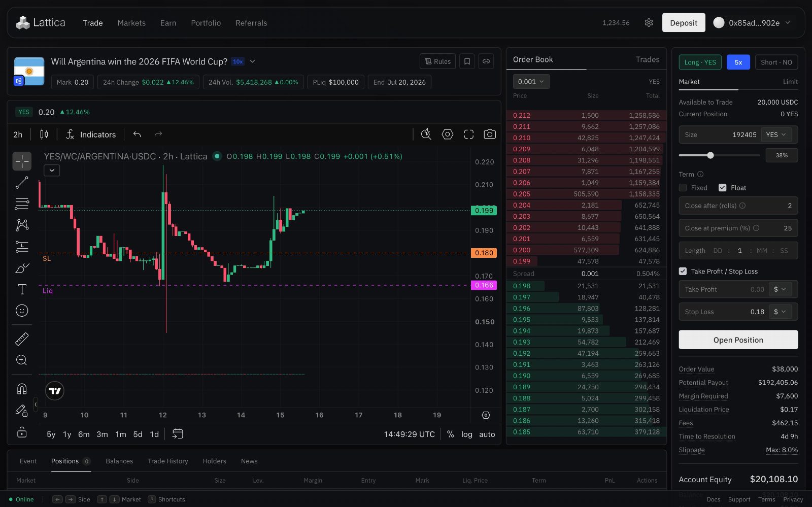The width and height of the screenshot is (812, 507).
Task: Toggle Take Profit / Stop Loss checkbox
Action: tap(683, 272)
